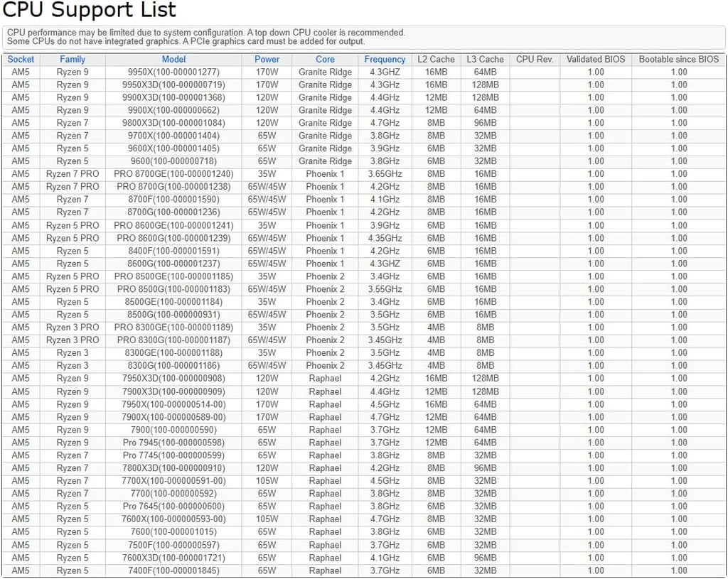Click the L2 Cache column header
The width and height of the screenshot is (728, 579).
click(436, 60)
